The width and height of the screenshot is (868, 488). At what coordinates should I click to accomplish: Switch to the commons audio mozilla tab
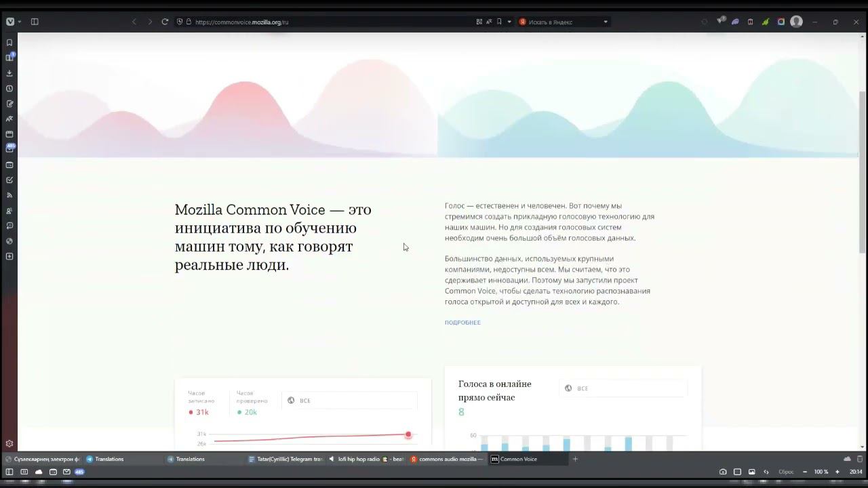click(x=447, y=459)
